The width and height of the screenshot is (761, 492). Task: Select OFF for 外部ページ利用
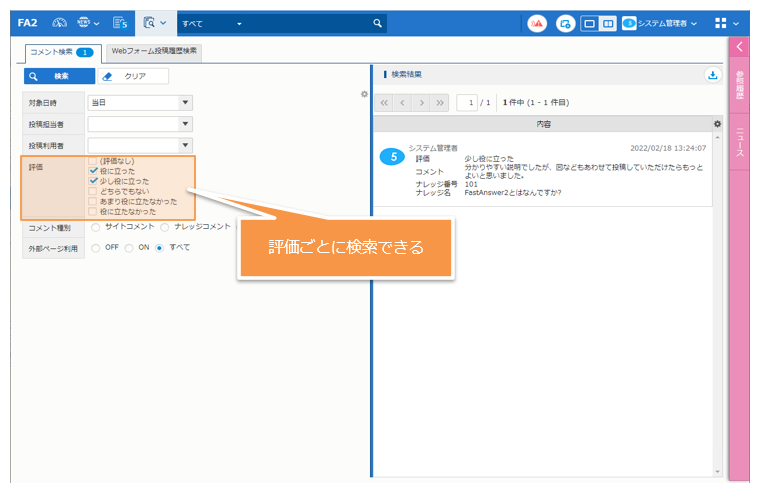pyautogui.click(x=96, y=247)
